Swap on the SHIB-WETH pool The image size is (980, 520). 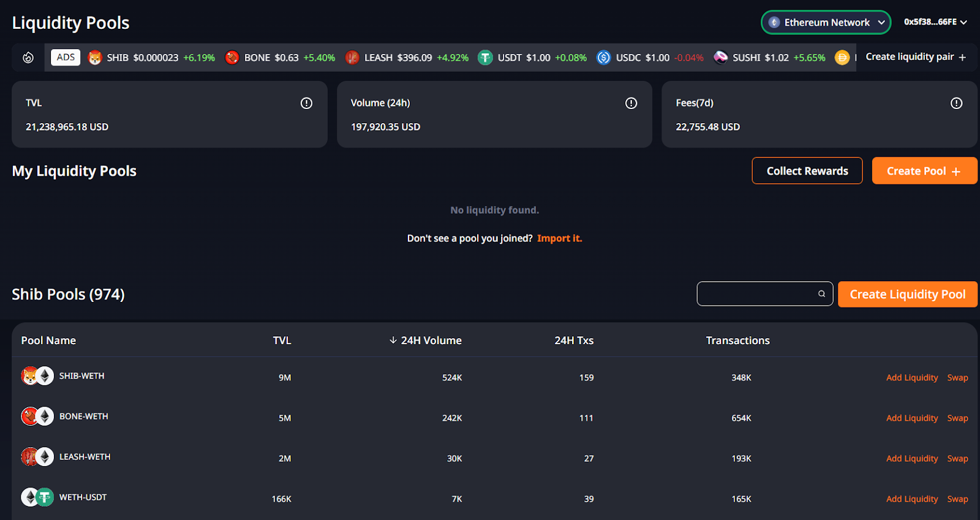pos(957,377)
